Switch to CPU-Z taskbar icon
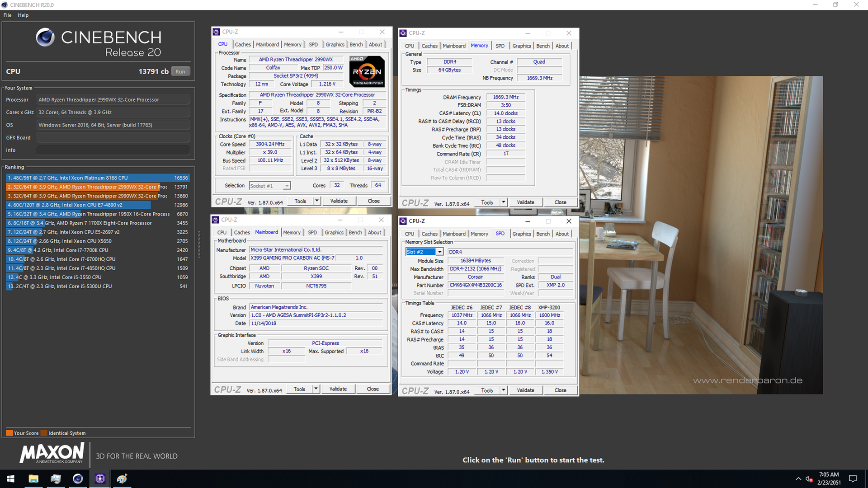 100,479
